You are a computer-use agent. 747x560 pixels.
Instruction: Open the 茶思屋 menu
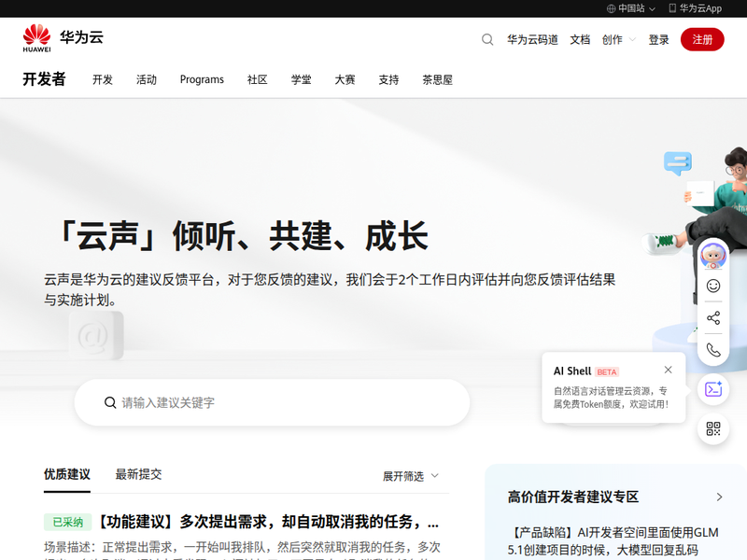437,79
